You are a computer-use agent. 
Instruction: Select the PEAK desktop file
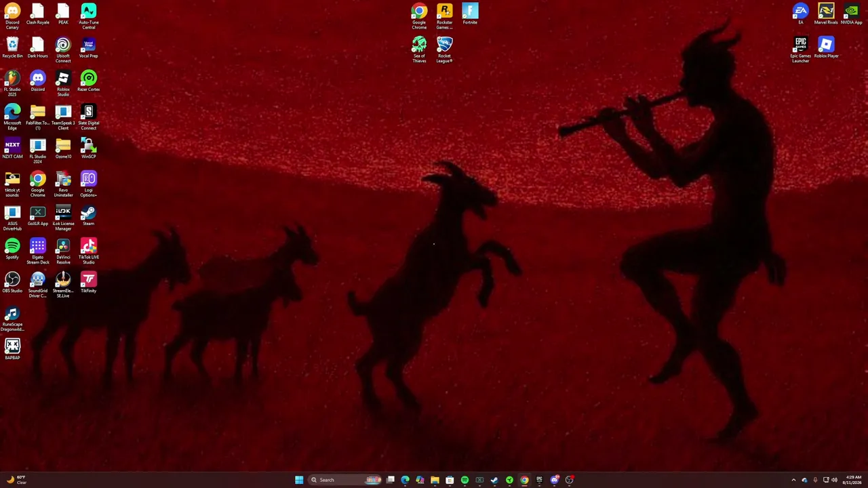click(63, 15)
